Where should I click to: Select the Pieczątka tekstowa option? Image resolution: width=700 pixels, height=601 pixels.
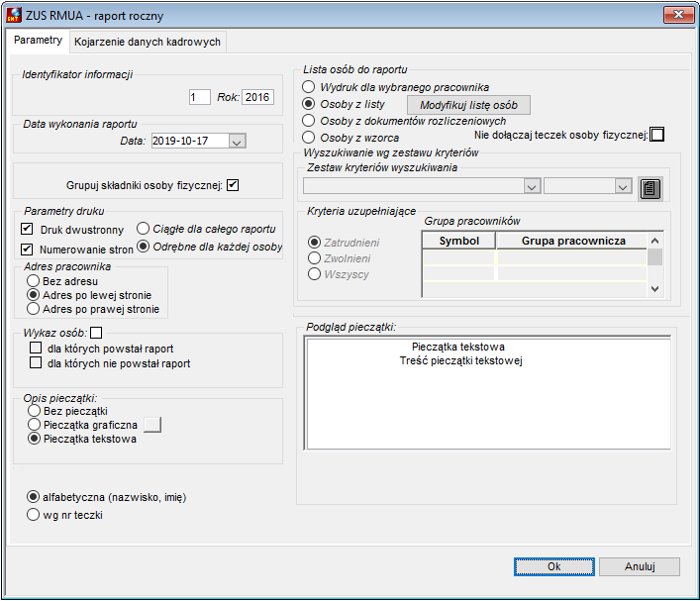tap(34, 439)
